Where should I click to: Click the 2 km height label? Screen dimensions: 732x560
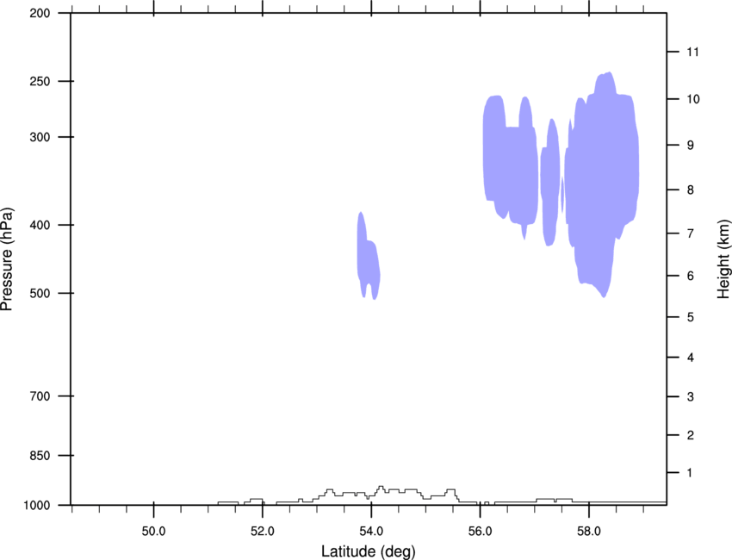click(x=691, y=435)
